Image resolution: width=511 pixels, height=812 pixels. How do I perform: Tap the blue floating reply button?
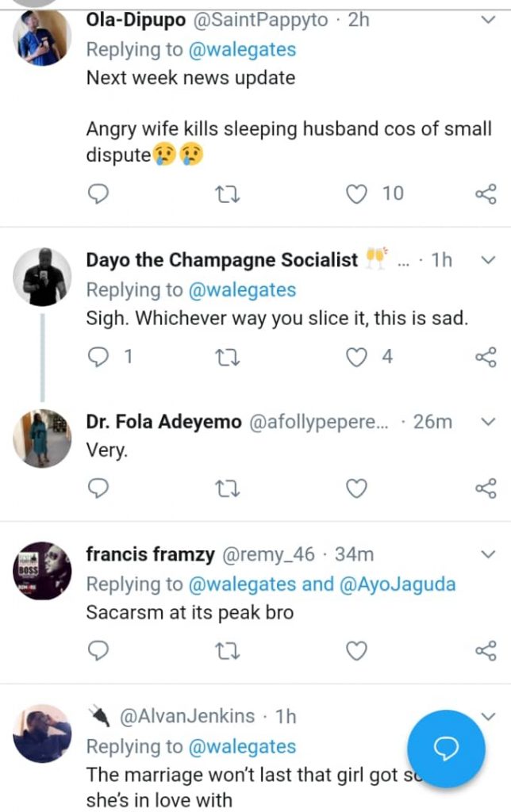pos(446,749)
